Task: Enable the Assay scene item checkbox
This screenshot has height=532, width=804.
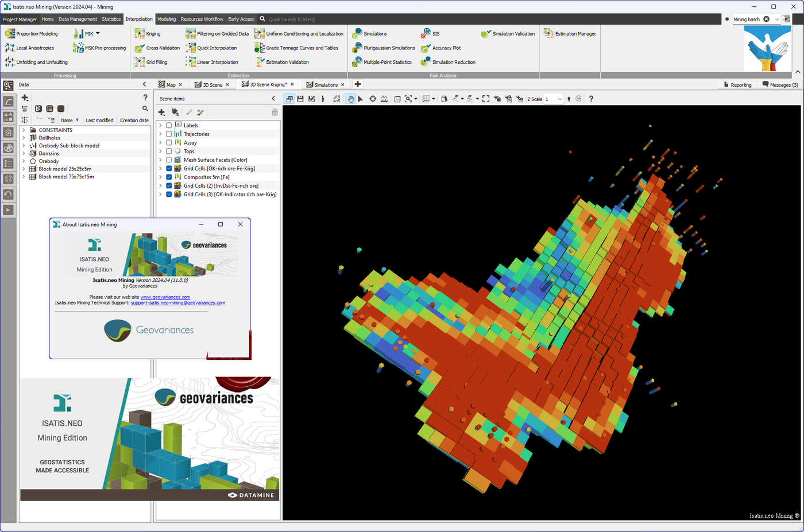Action: coord(169,142)
